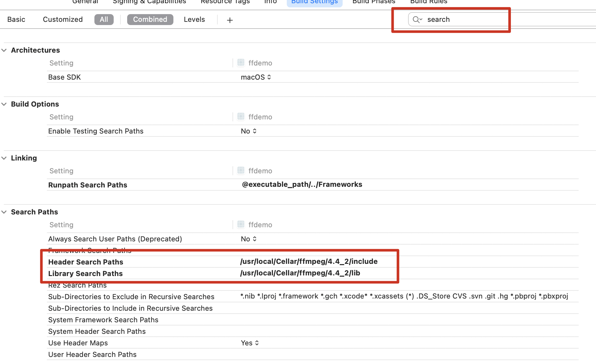Open Enable Testing Search Paths value popup
The height and width of the screenshot is (364, 596).
pyautogui.click(x=249, y=131)
